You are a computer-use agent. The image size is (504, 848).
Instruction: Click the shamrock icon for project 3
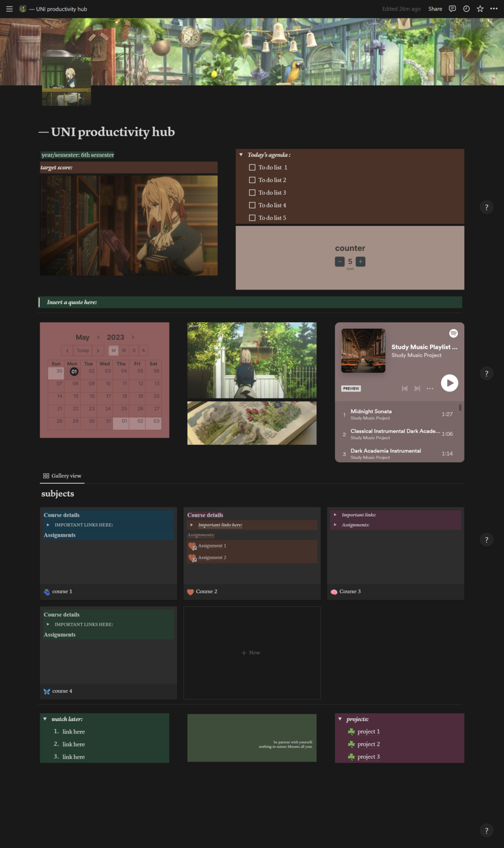pos(351,757)
